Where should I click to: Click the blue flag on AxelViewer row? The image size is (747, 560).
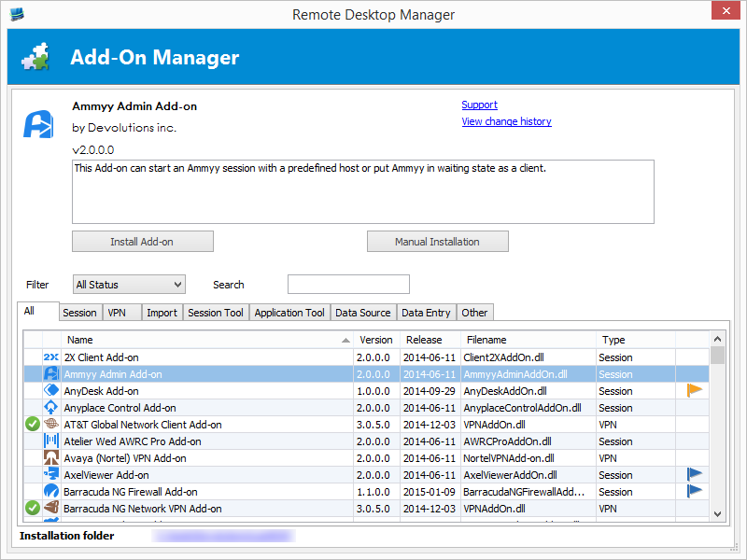click(x=694, y=475)
